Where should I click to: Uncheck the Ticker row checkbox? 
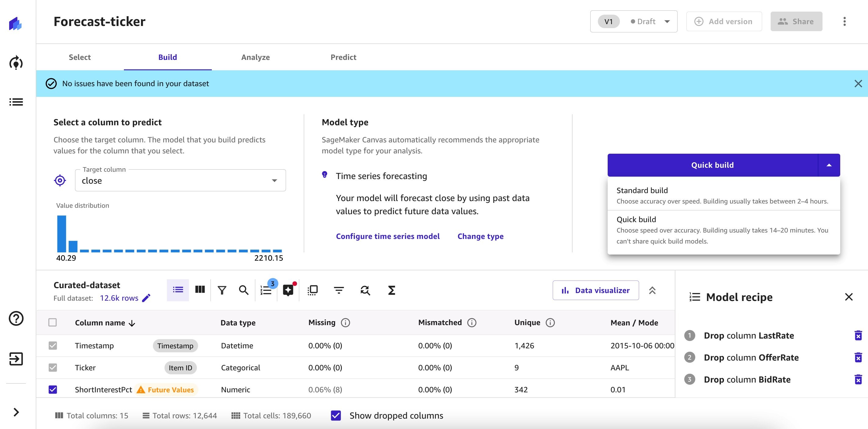click(52, 367)
